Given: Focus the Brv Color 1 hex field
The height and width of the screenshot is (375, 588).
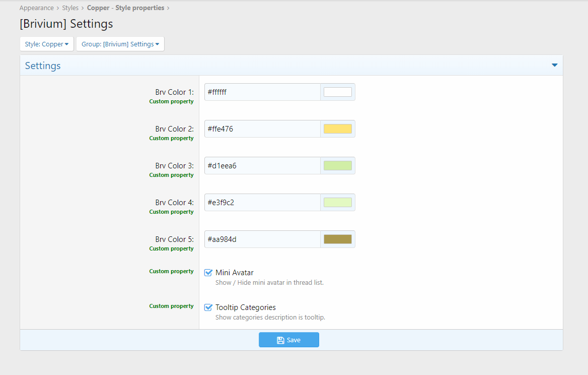Looking at the screenshot, I should [x=262, y=92].
